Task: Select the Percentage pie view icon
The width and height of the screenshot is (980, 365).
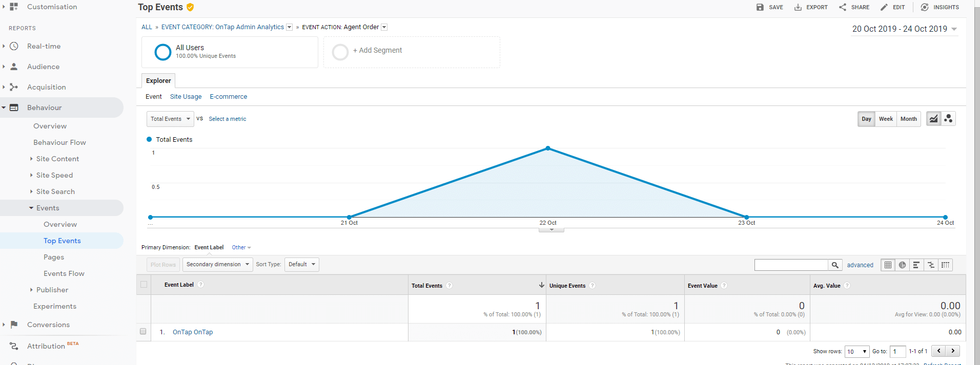Action: 902,265
